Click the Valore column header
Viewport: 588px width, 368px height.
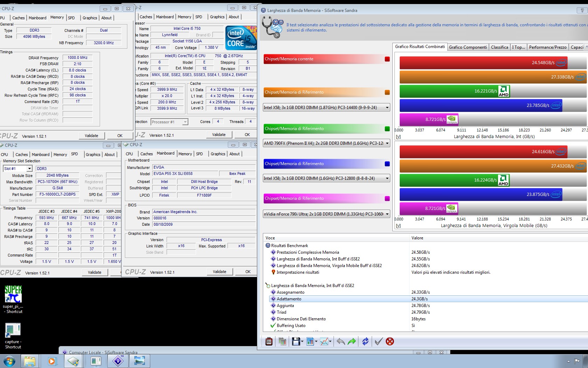pos(499,238)
